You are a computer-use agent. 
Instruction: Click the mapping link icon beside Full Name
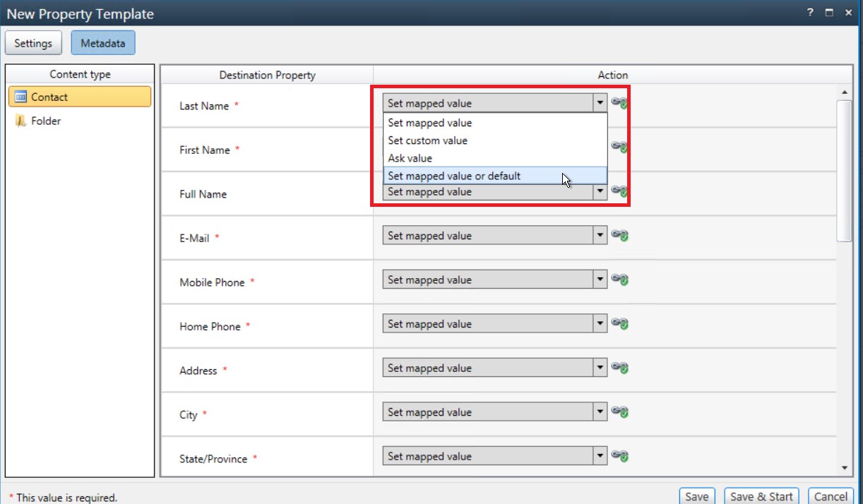pyautogui.click(x=619, y=191)
